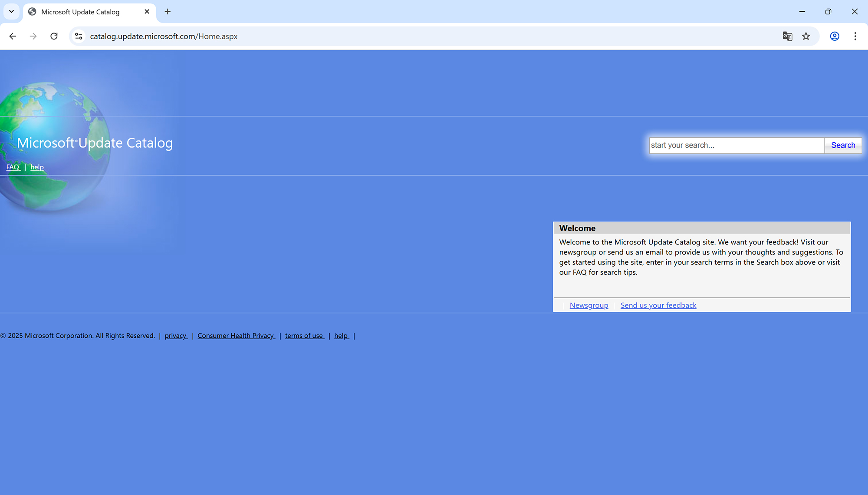
Task: Open the terms of use link
Action: 304,336
